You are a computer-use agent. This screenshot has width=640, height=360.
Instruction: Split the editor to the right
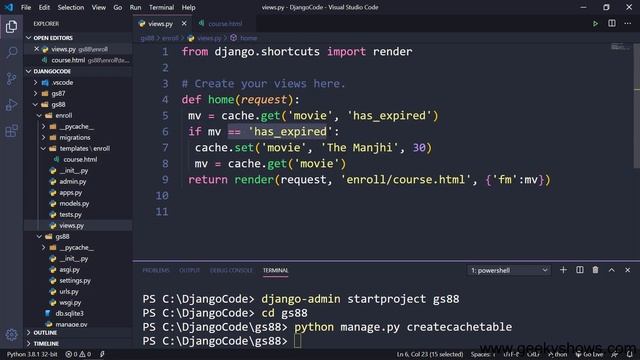click(x=611, y=24)
